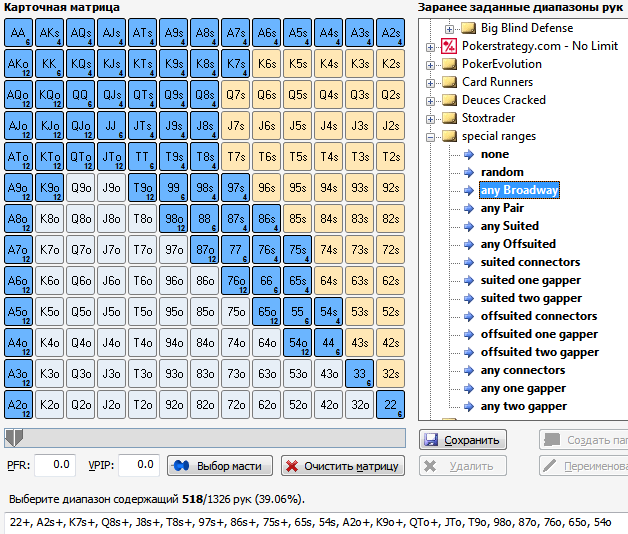Click the Сохранить save button
Viewport: 628px width, 534px height.
463,440
